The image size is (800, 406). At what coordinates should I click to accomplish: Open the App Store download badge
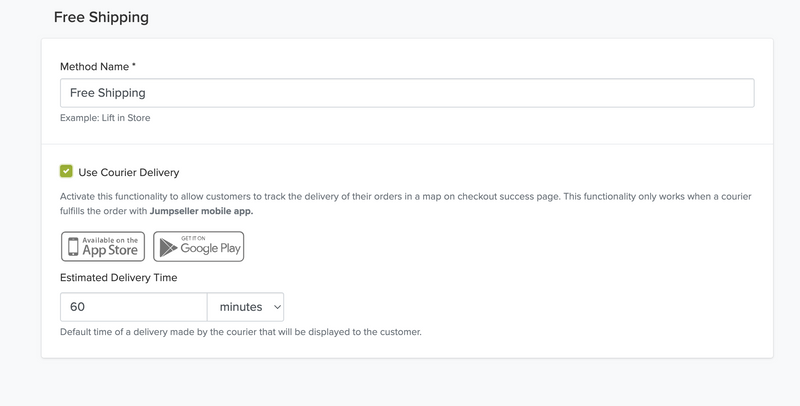(103, 246)
